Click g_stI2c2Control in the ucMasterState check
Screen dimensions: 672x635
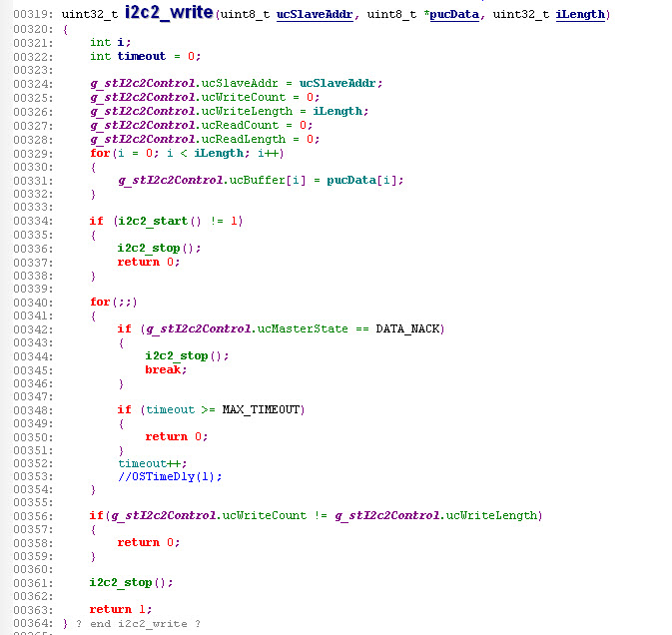(199, 328)
